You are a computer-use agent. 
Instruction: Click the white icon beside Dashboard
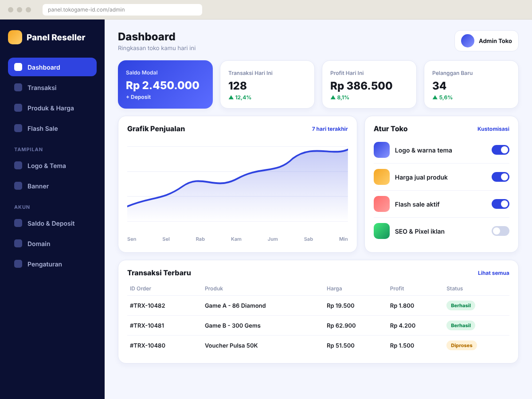tap(18, 67)
